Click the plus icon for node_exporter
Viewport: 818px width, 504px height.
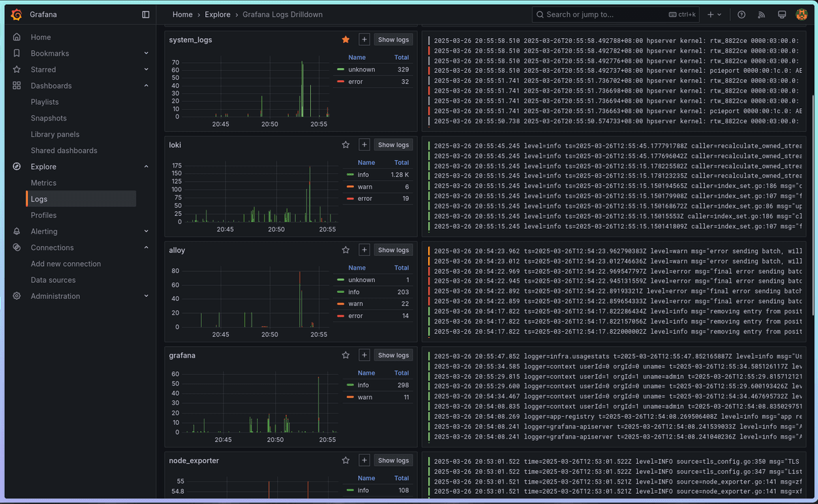364,460
